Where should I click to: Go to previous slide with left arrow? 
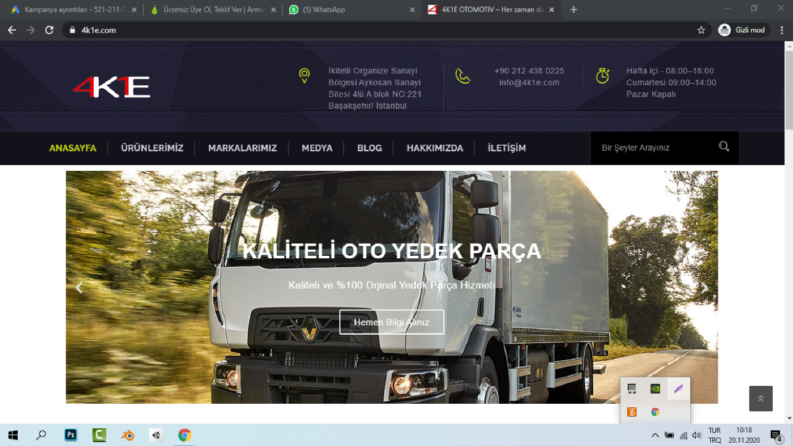[x=79, y=288]
